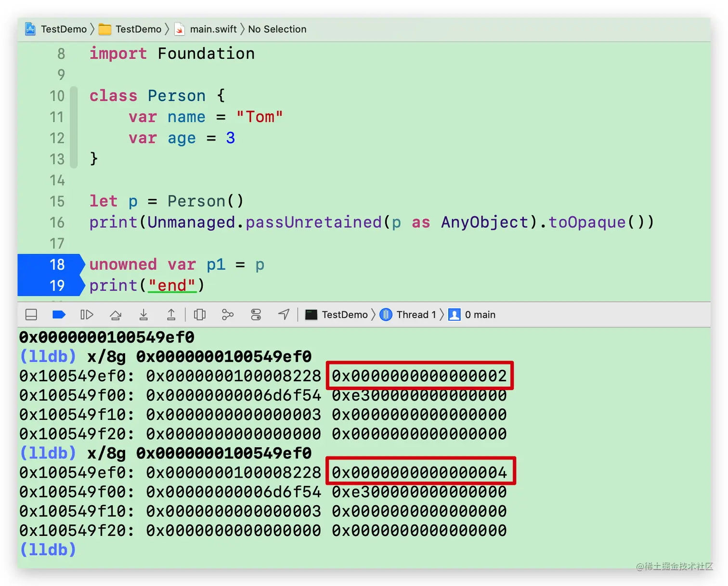Click line number 10 gutter
This screenshot has width=728, height=586.
[57, 96]
